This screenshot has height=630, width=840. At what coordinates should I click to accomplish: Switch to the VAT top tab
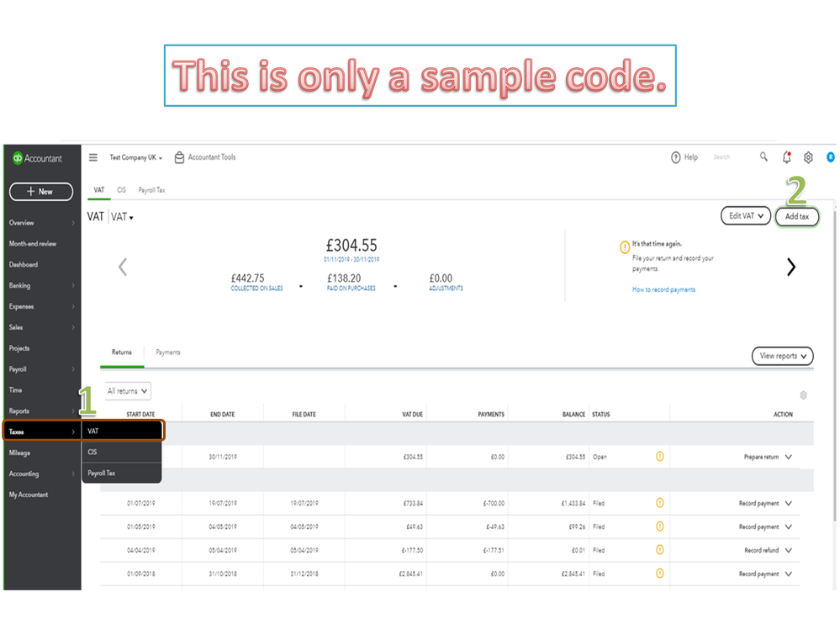click(99, 190)
